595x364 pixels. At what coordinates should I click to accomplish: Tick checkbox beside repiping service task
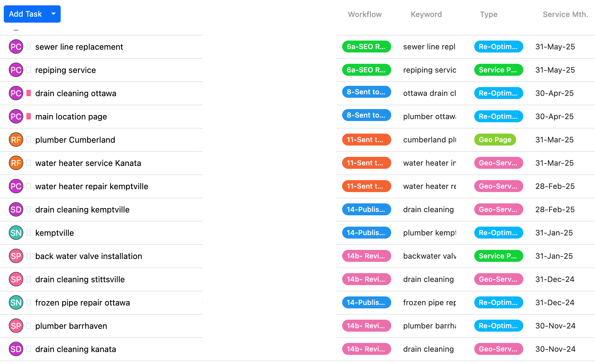(x=29, y=70)
